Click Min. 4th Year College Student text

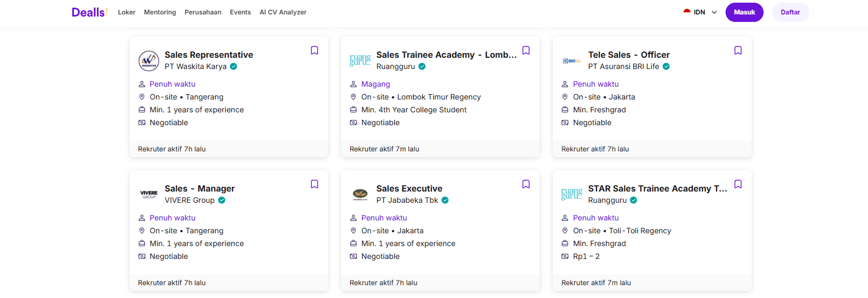coord(414,110)
